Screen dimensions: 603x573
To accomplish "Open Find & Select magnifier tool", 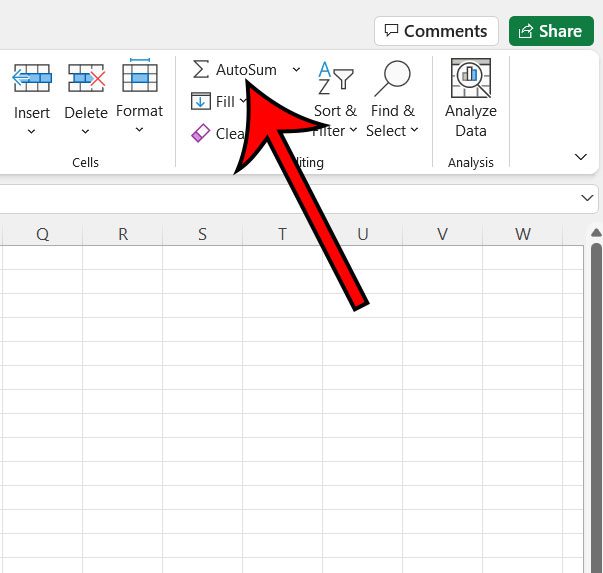I will pyautogui.click(x=391, y=78).
